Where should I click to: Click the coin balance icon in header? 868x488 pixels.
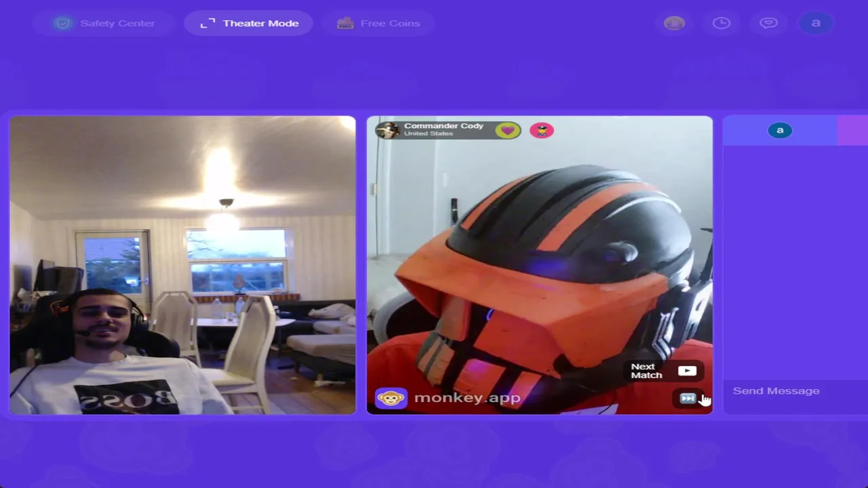point(674,23)
